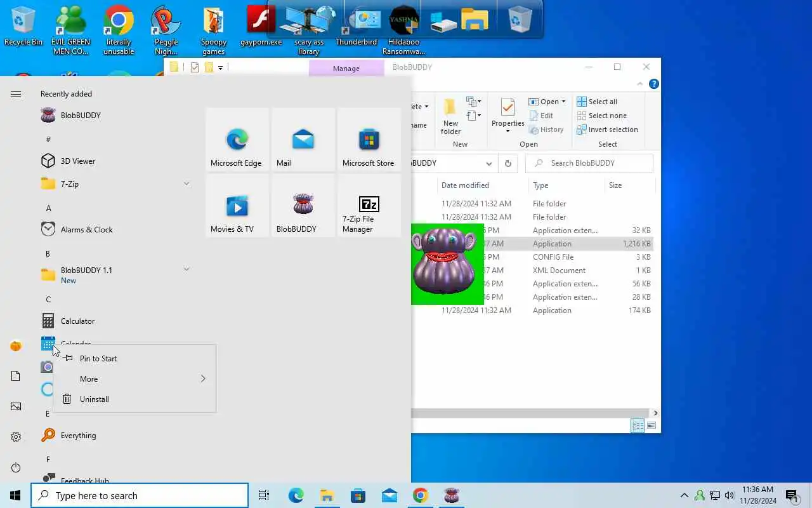The height and width of the screenshot is (508, 812).
Task: Open the Microsoft Edge start tile
Action: click(x=237, y=139)
